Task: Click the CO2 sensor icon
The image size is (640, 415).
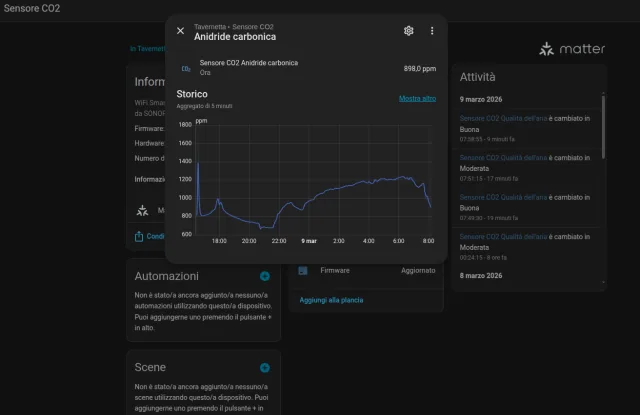Action: click(185, 68)
